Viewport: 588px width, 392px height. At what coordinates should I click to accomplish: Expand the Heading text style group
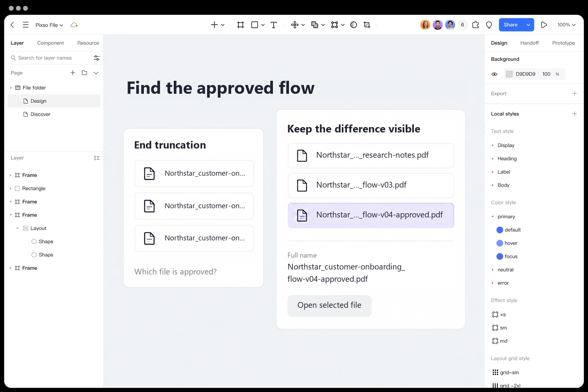pos(493,158)
